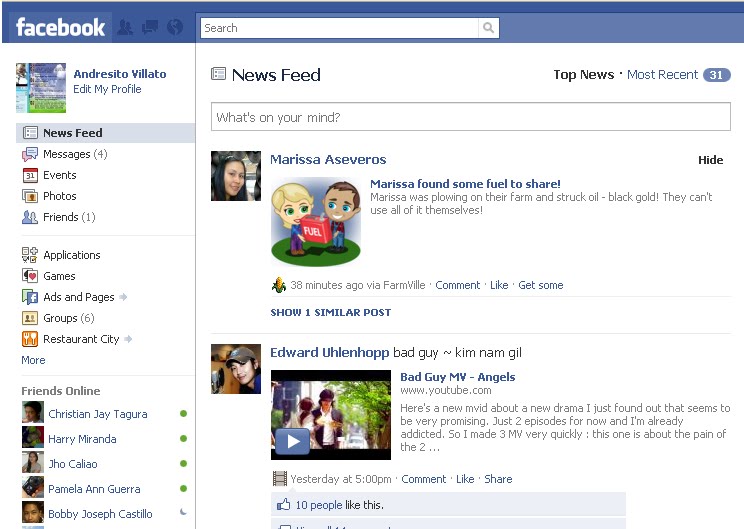The height and width of the screenshot is (529, 744).
Task: Play the Bad Guy MV video
Action: click(x=292, y=442)
